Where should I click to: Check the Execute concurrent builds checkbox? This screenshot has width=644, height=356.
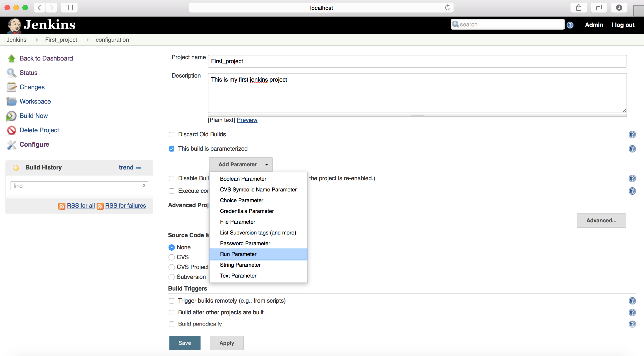click(x=171, y=191)
